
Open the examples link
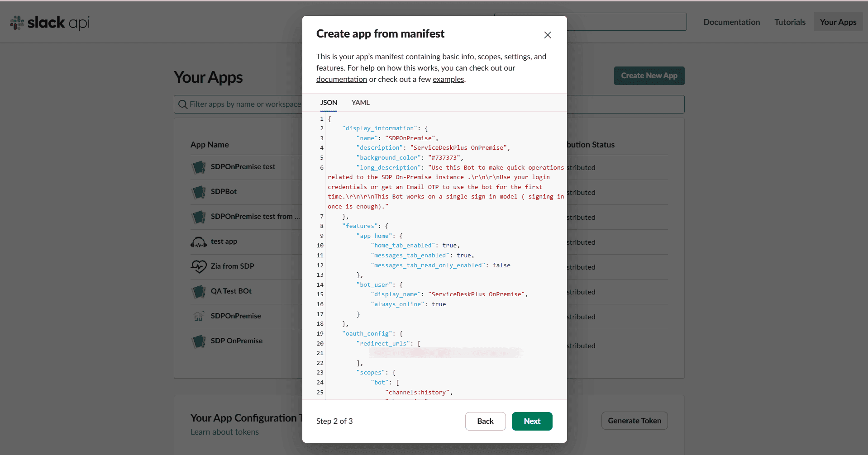pos(448,79)
